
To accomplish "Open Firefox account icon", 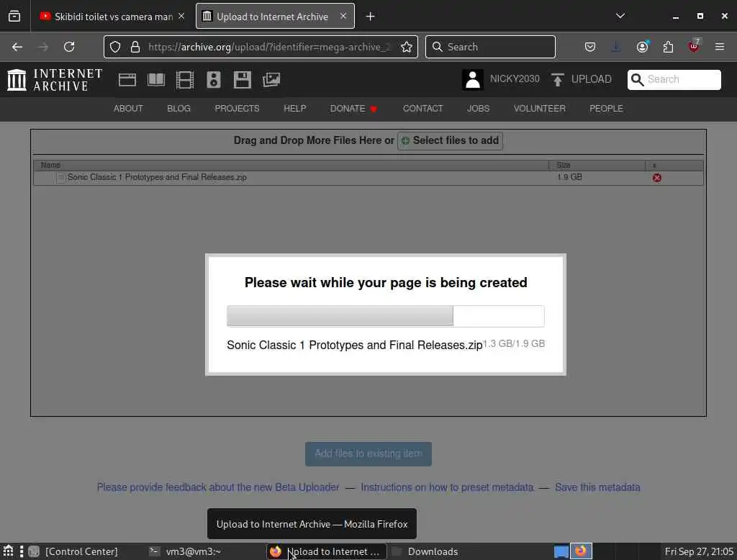I will click(x=643, y=47).
